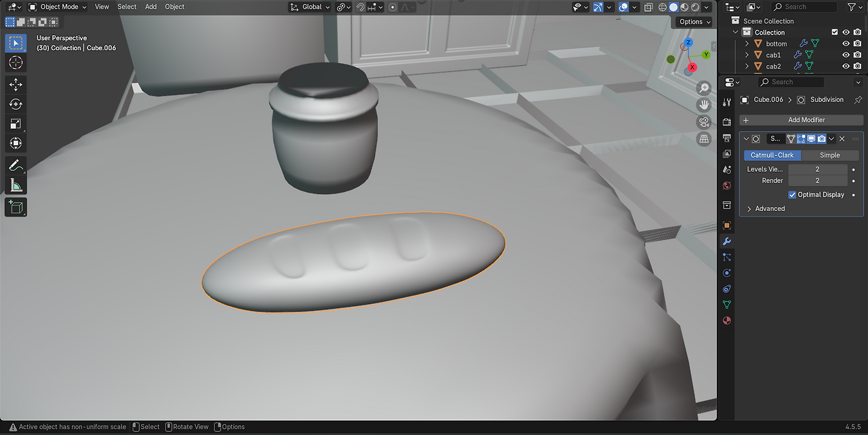This screenshot has width=868, height=435.
Task: Expand the bottom object in outliner
Action: coord(747,43)
